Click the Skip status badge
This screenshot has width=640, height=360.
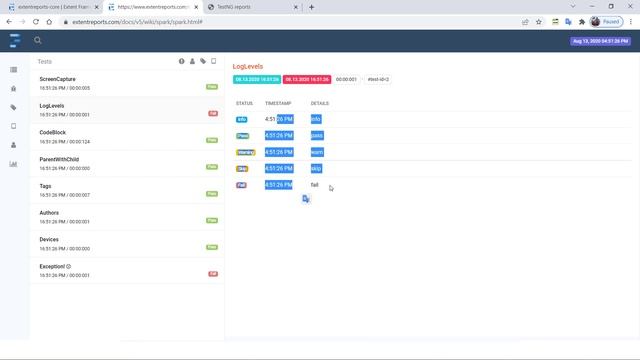click(x=242, y=169)
